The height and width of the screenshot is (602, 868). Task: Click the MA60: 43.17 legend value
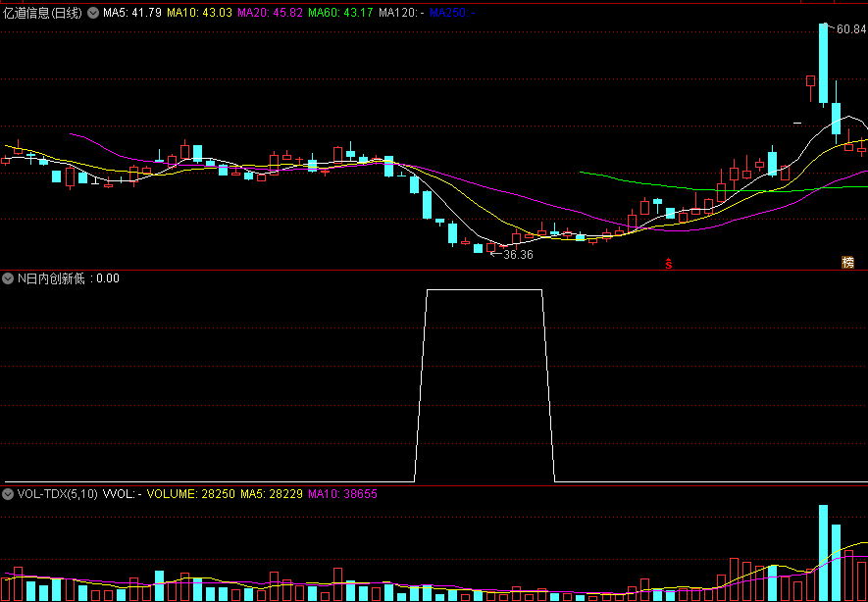(x=340, y=12)
